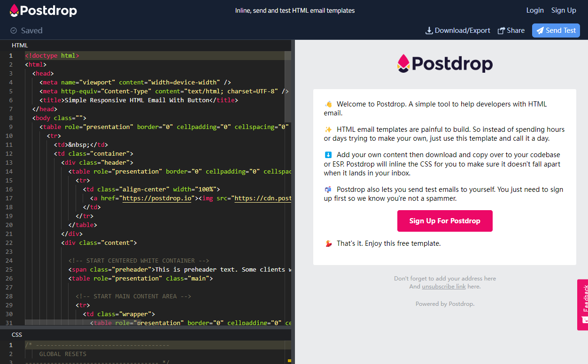
Task: Click the td class="container" line
Action: [94, 153]
